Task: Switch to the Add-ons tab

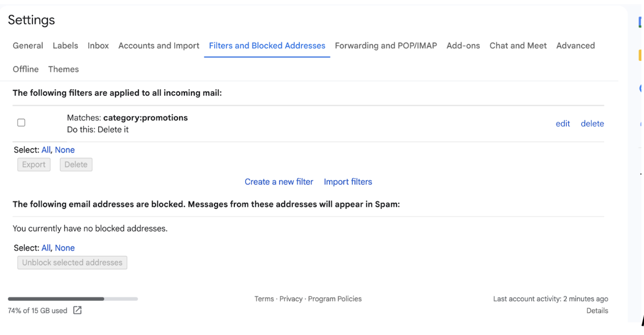Action: [x=463, y=45]
